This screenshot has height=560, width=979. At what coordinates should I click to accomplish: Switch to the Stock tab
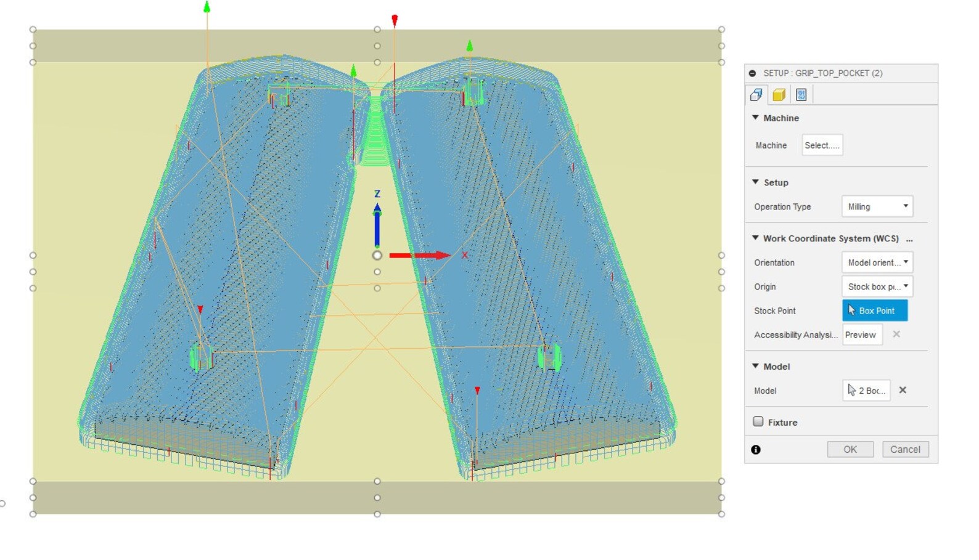coord(779,94)
